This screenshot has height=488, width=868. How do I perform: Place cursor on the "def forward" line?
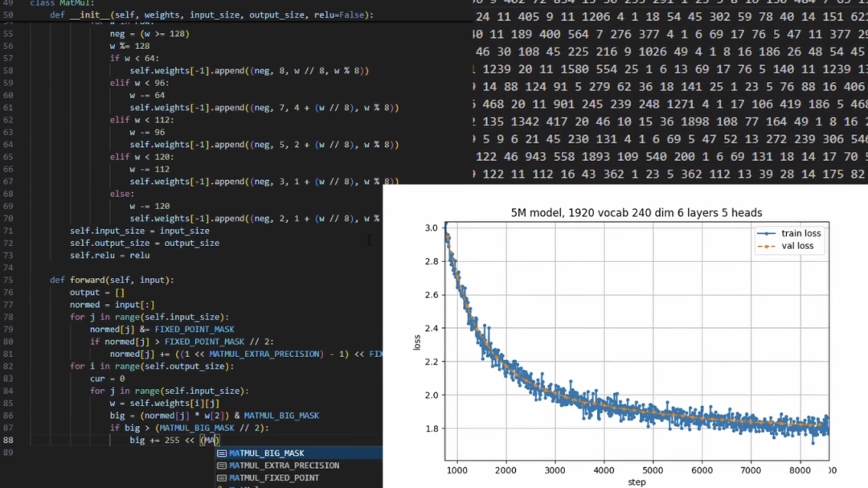pyautogui.click(x=111, y=280)
